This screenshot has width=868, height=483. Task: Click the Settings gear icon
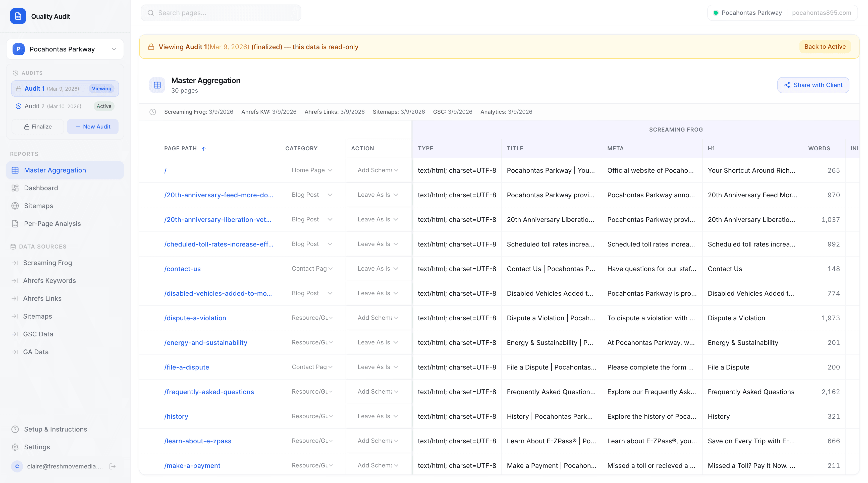click(15, 447)
